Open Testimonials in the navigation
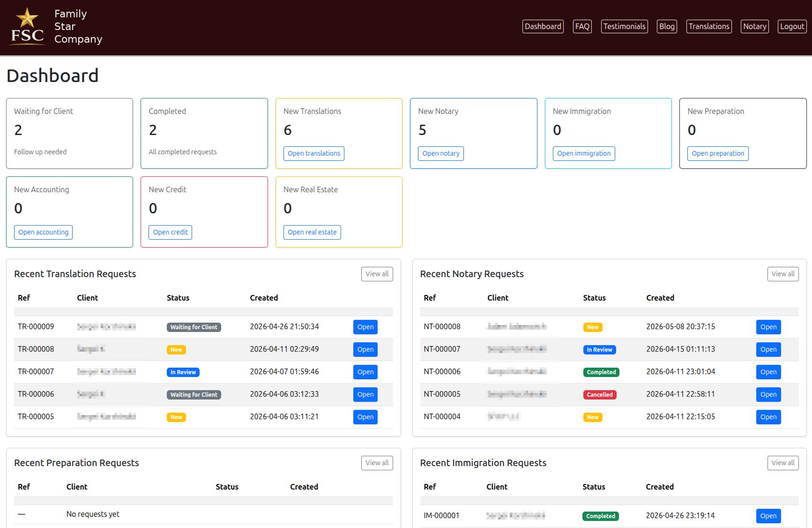Screen dimensions: 812x528 [x=624, y=27]
